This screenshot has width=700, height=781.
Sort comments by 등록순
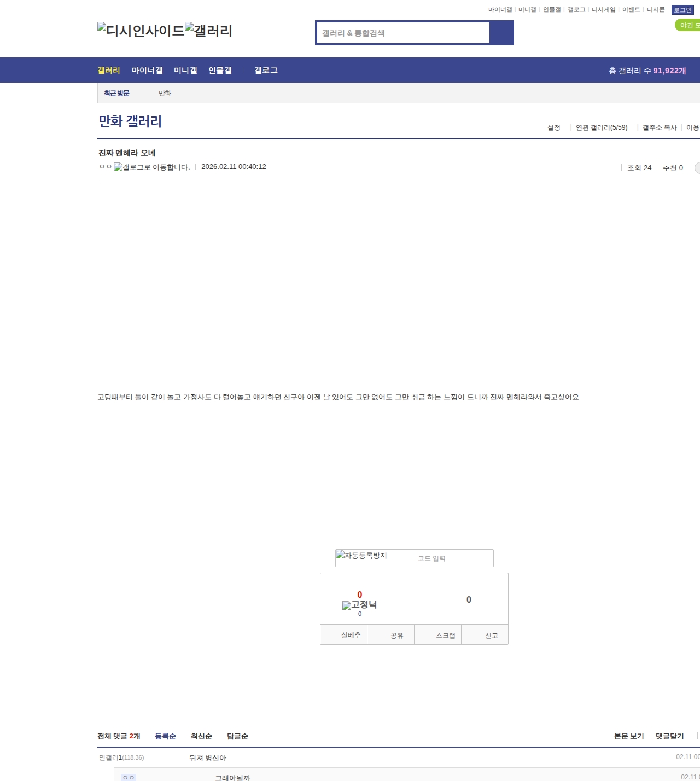(x=165, y=736)
